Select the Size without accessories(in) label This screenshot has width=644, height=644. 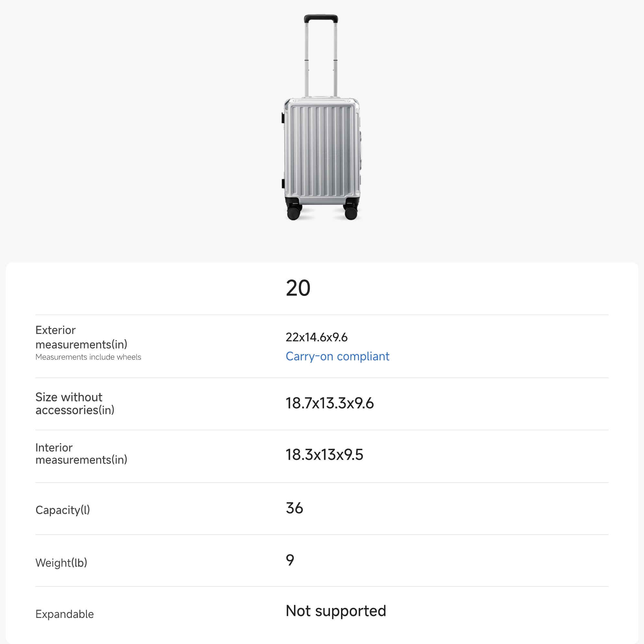[75, 403]
